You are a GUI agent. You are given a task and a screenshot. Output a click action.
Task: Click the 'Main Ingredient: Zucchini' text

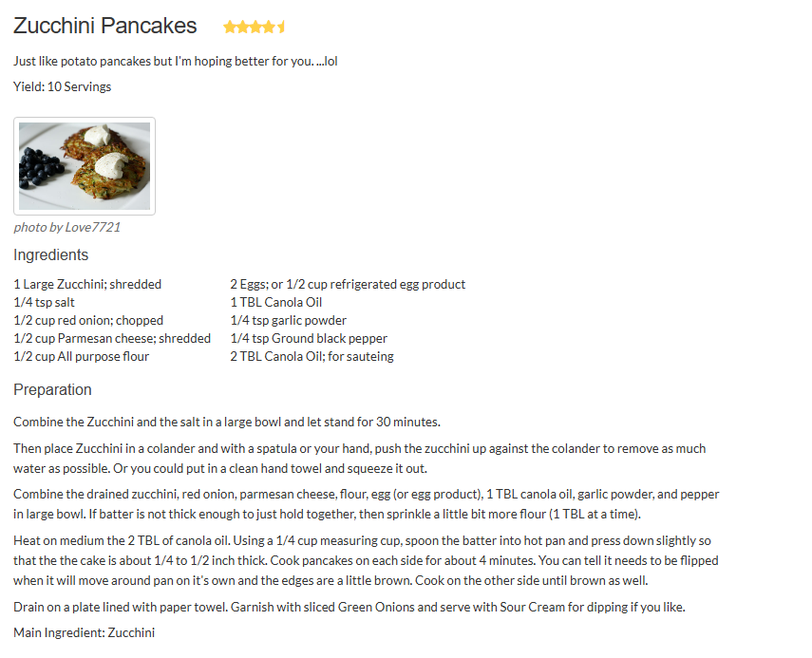85,632
